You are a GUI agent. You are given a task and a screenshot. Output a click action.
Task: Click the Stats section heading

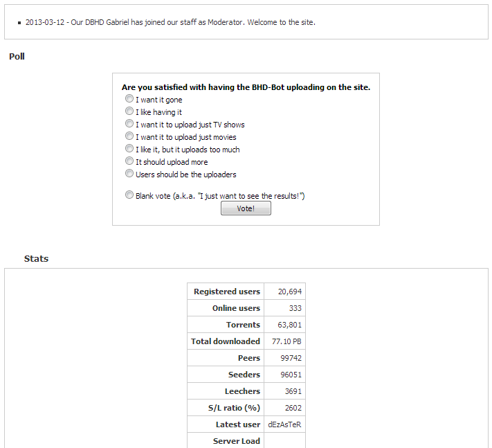(x=36, y=259)
